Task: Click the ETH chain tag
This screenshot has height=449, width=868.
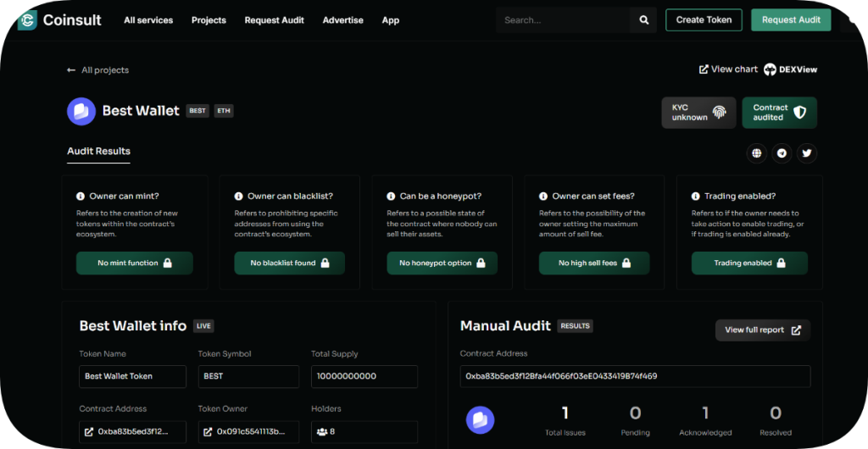Action: (224, 111)
